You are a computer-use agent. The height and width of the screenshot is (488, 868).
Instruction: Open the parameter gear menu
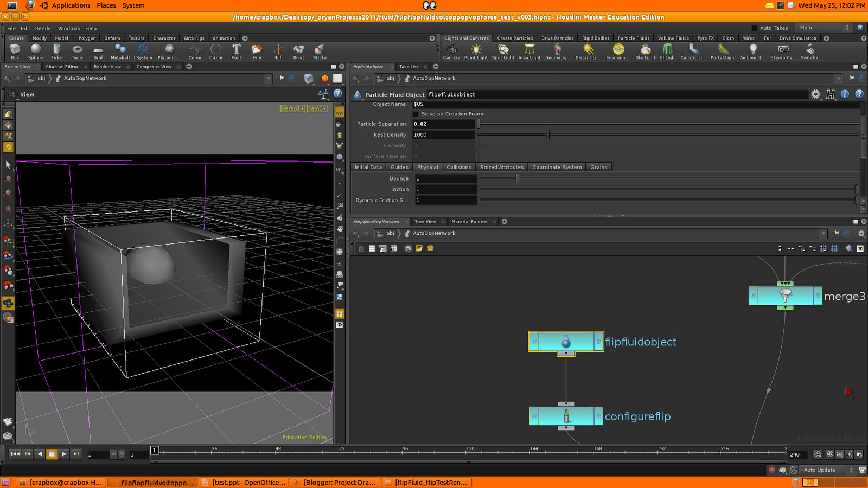[815, 94]
